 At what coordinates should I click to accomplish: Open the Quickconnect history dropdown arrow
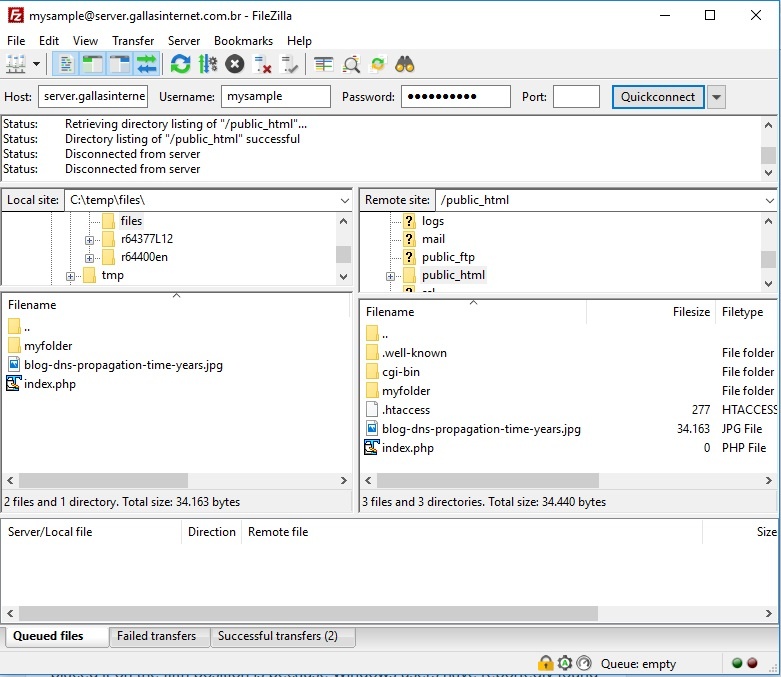click(716, 97)
